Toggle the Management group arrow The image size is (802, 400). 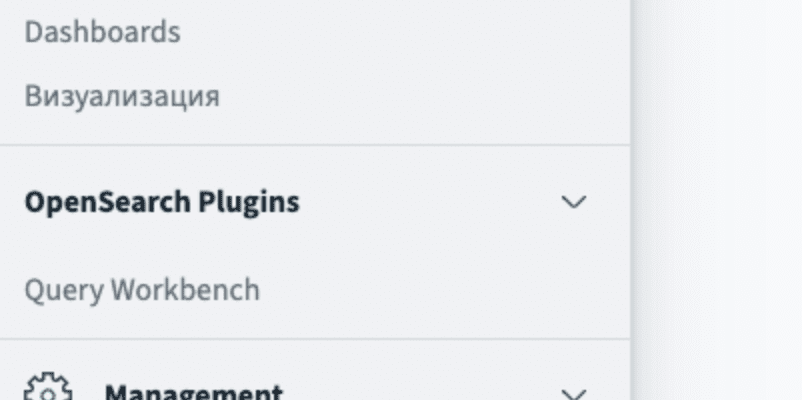coord(573,393)
